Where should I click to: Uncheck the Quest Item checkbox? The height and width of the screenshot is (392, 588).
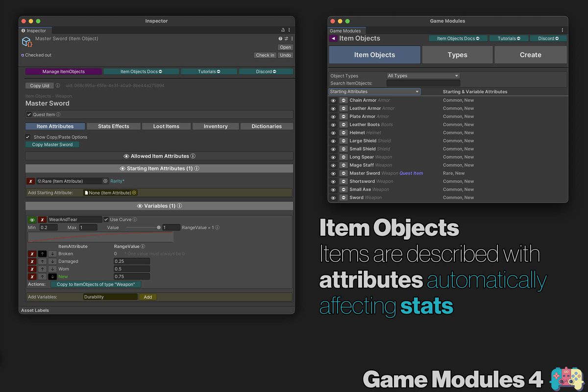coord(29,115)
